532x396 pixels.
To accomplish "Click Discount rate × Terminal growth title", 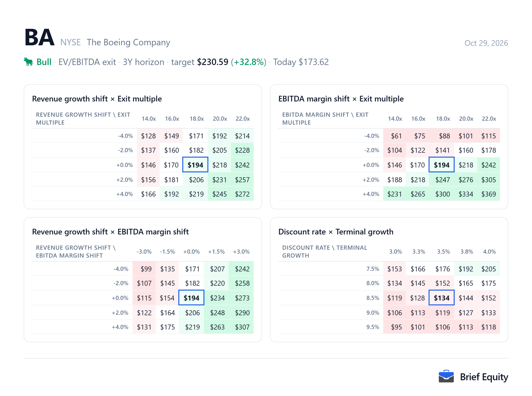I will [336, 232].
